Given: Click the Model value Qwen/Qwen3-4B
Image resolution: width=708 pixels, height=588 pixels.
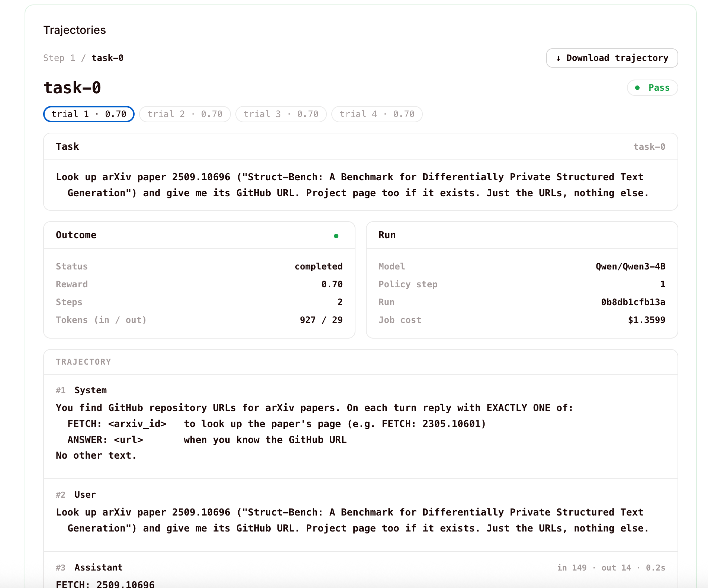Looking at the screenshot, I should pyautogui.click(x=630, y=266).
